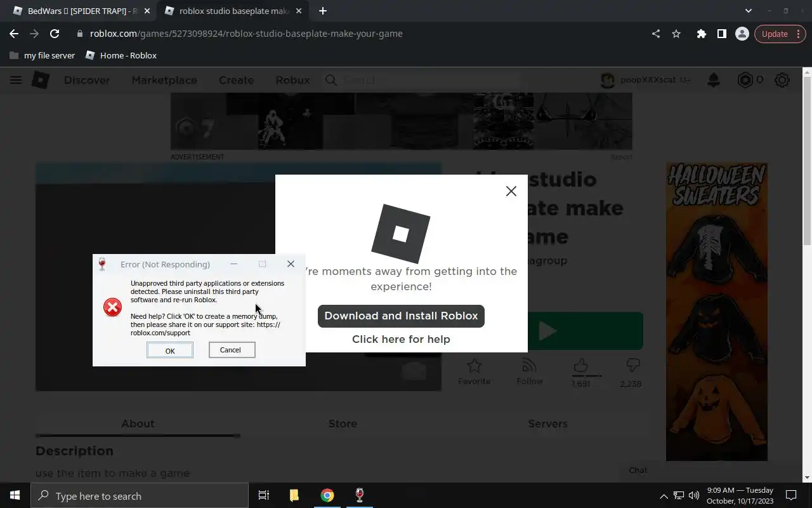Open Task View on taskbar
This screenshot has height=508, width=812.
point(264,495)
